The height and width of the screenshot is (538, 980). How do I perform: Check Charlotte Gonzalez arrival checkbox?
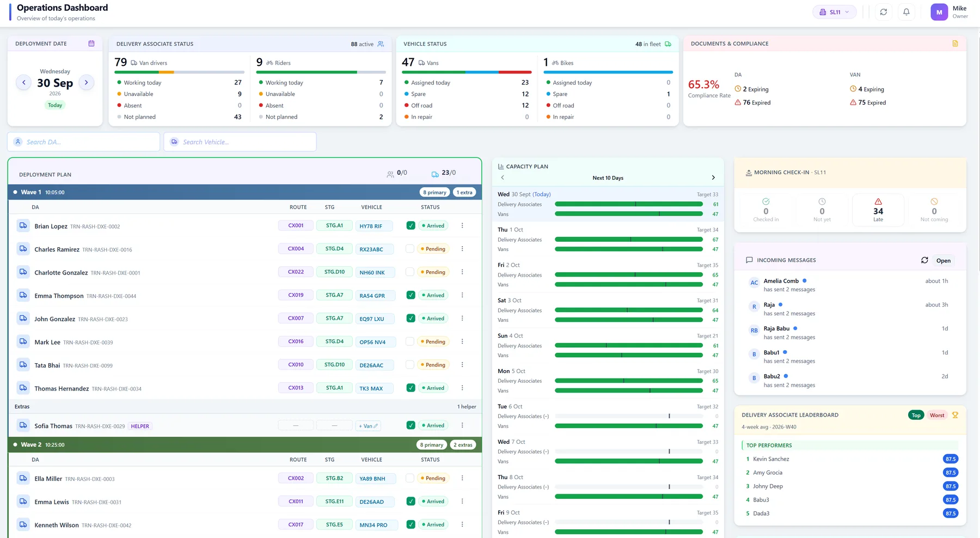point(410,272)
